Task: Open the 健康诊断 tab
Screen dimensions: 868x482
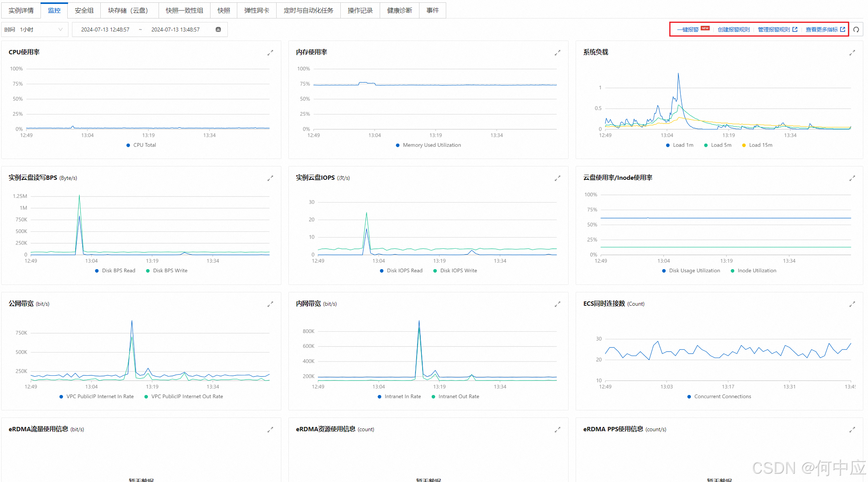Action: 399,11
